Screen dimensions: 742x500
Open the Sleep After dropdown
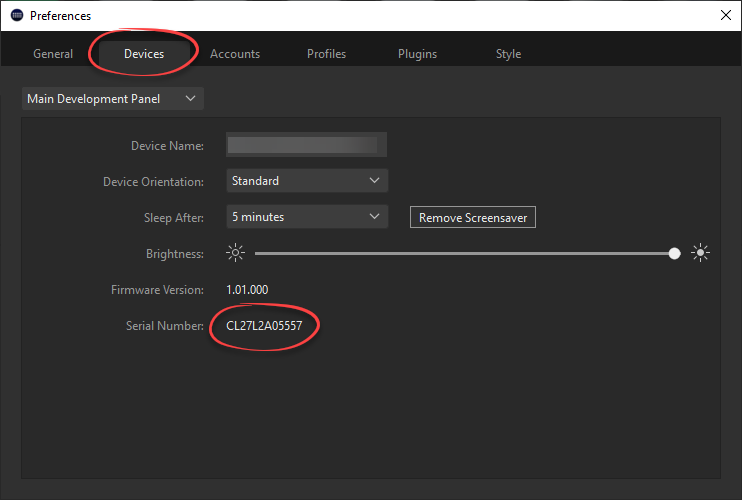click(306, 217)
